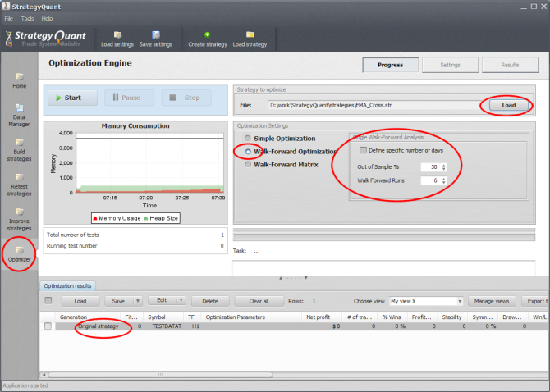
Task: Go to Build strategies section
Action: coord(20,150)
